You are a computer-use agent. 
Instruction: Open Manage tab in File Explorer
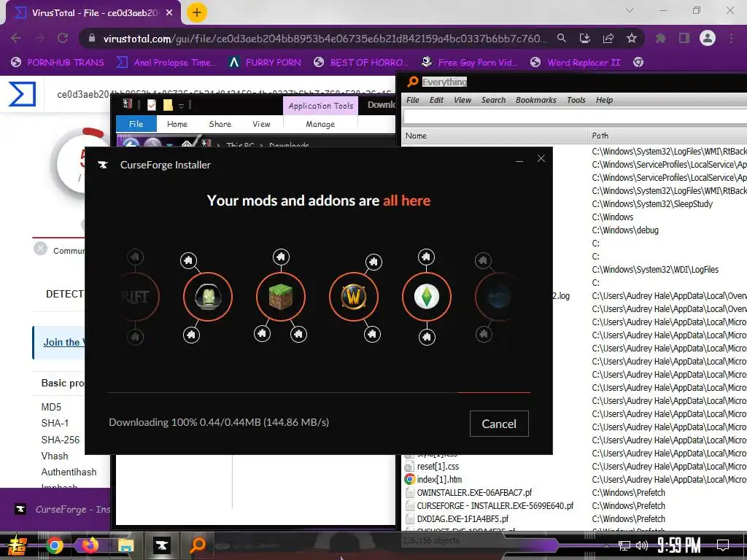click(x=320, y=124)
